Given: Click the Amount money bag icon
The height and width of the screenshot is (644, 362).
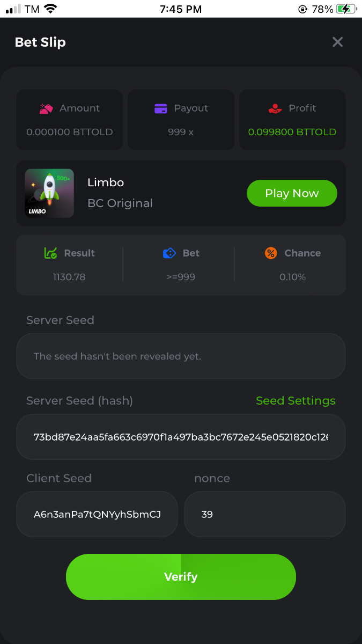Looking at the screenshot, I should [46, 108].
